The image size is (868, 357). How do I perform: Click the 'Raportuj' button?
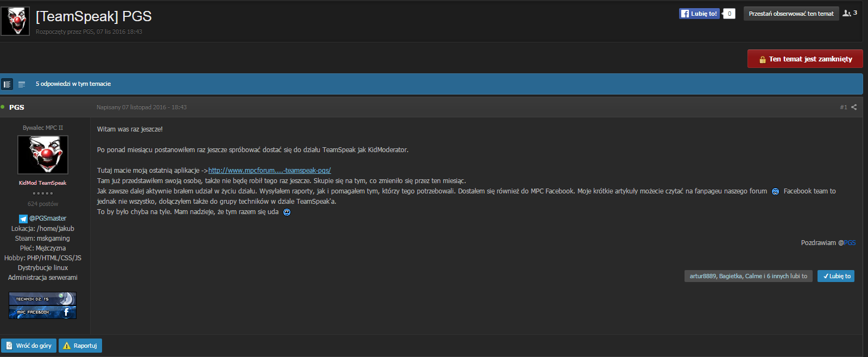pos(80,346)
